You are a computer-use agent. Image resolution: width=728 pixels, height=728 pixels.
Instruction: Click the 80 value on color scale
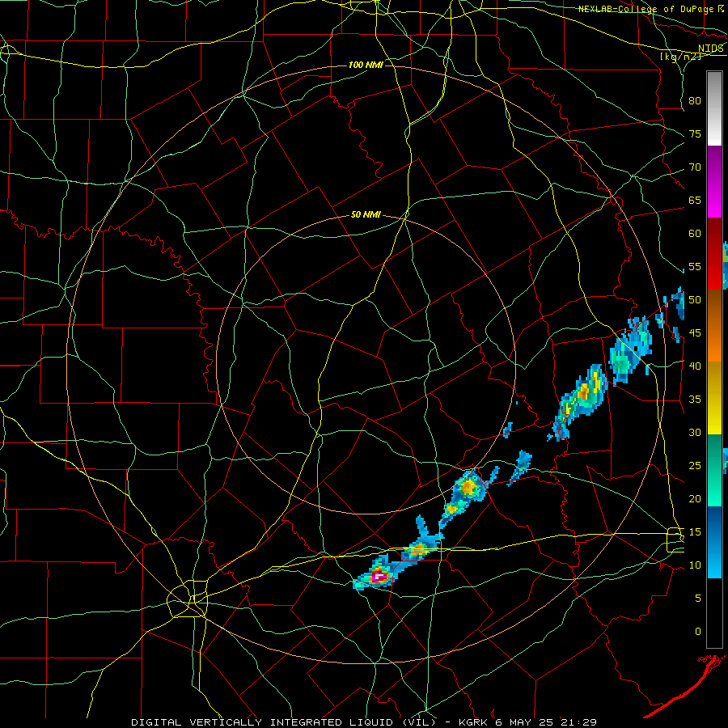(695, 101)
